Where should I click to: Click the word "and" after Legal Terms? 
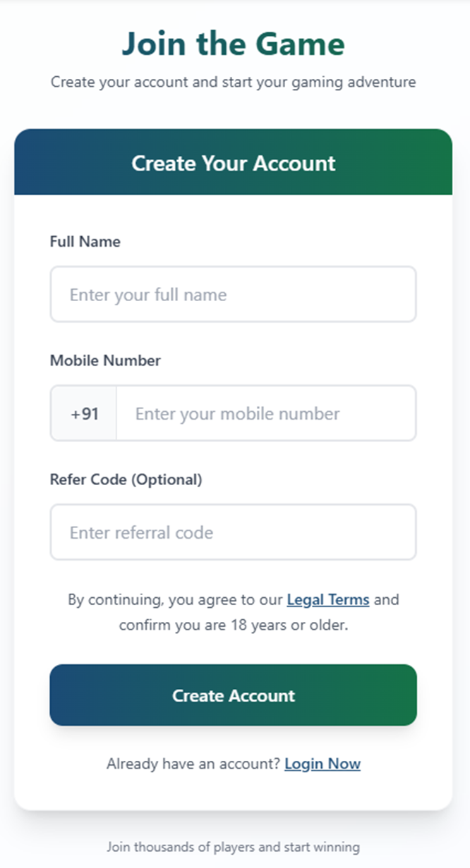tap(386, 600)
